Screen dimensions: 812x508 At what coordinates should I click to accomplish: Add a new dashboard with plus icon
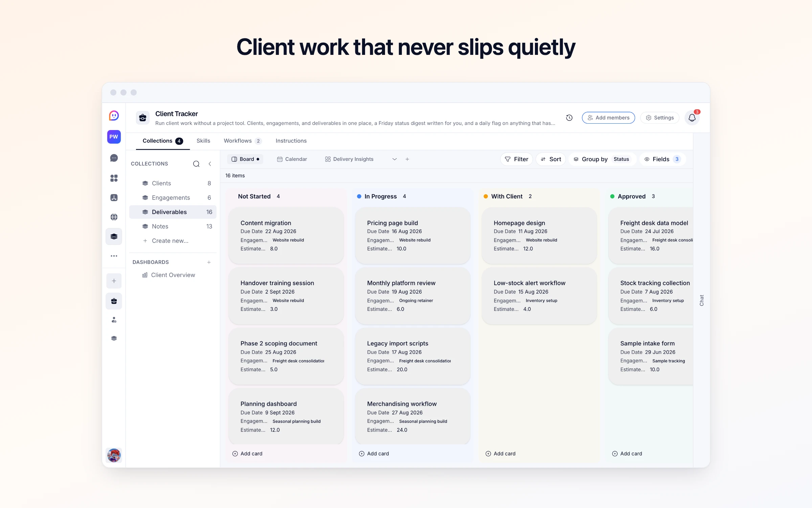(x=209, y=262)
